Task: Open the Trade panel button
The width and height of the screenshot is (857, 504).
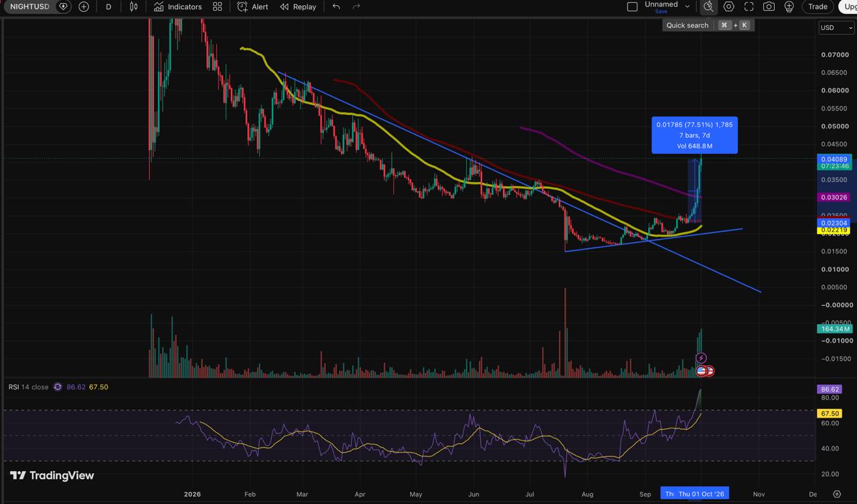Action: (817, 7)
